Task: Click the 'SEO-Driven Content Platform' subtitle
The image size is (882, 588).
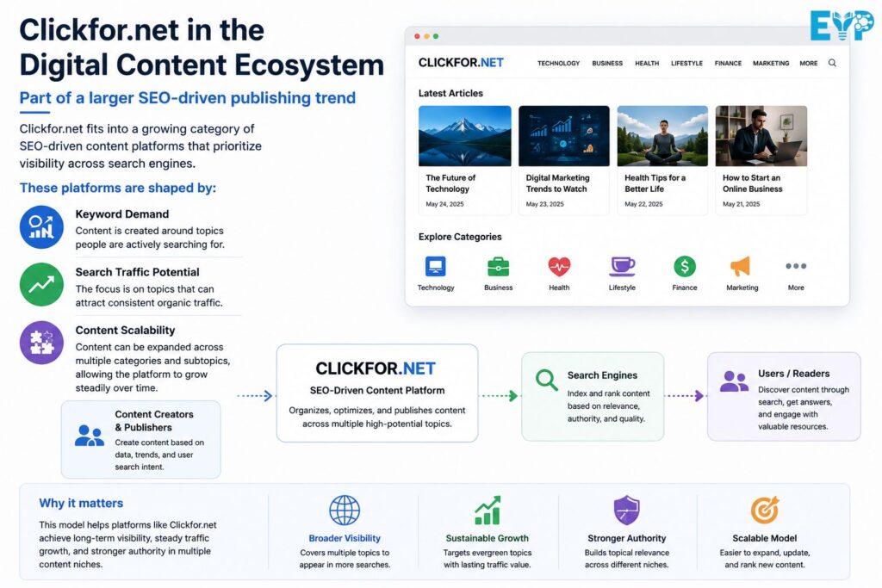Action: coord(377,390)
